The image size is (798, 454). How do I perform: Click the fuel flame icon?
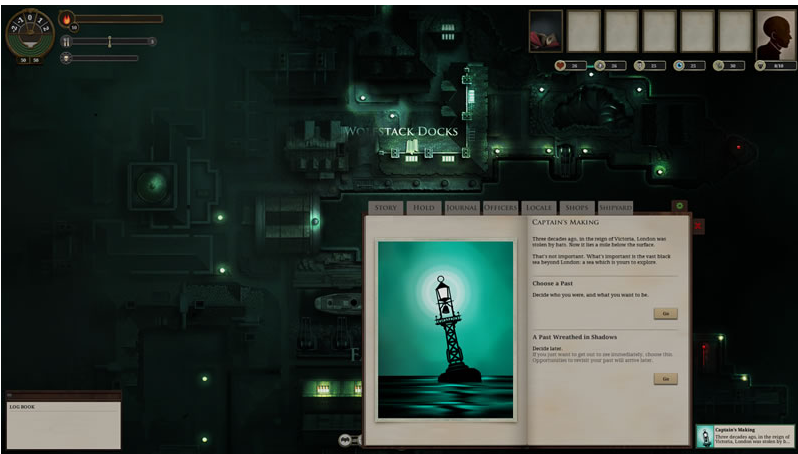click(x=66, y=19)
